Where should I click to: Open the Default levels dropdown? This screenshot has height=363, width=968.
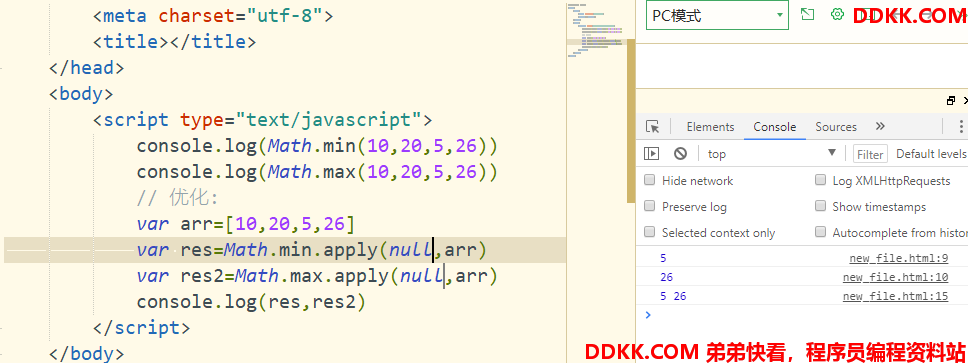tap(932, 154)
